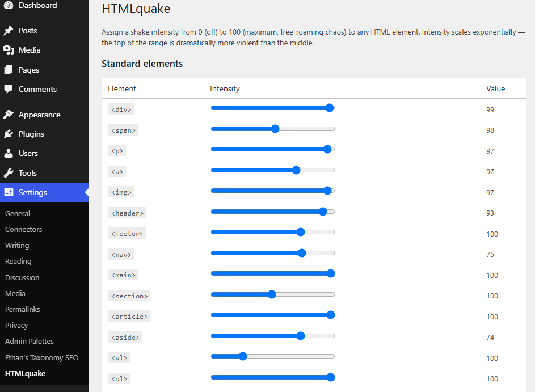
Task: Click the <header> element code label
Action: [x=127, y=213]
